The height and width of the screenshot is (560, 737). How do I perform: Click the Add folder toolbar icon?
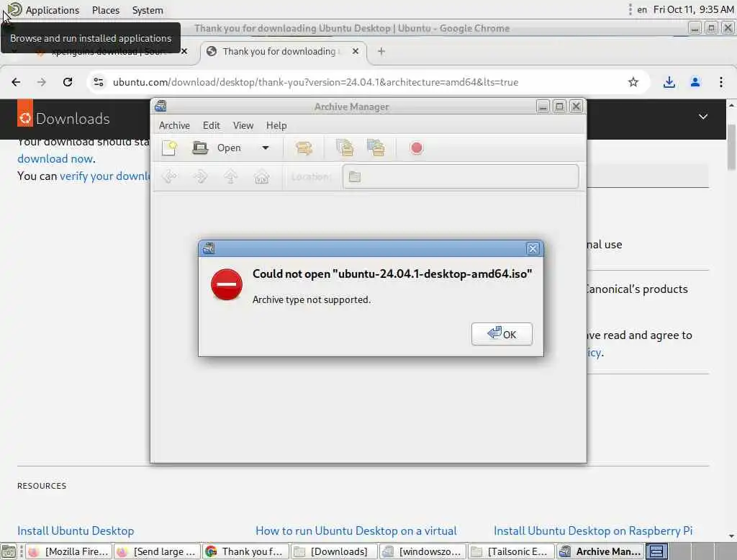pyautogui.click(x=376, y=148)
